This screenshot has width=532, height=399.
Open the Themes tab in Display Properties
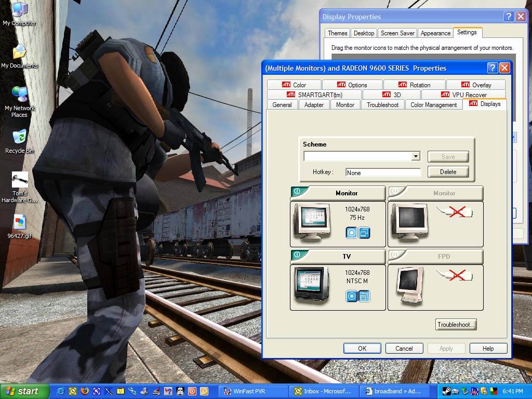pyautogui.click(x=337, y=33)
